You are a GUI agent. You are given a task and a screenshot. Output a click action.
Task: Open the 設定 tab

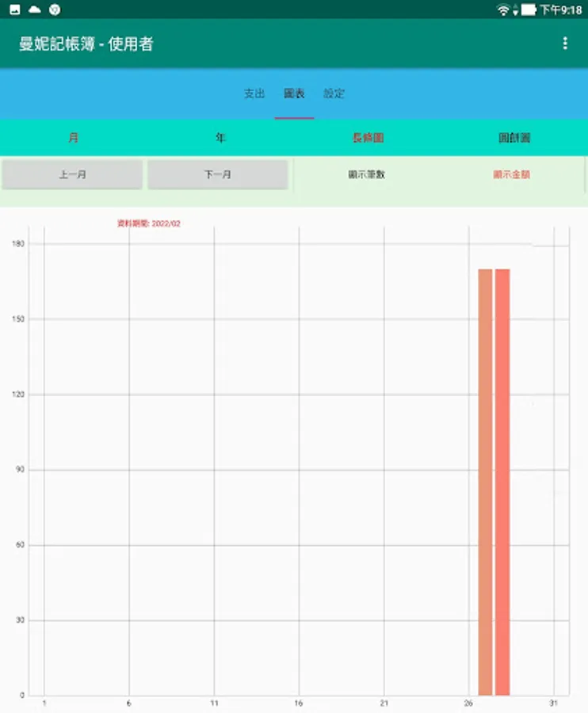click(x=334, y=93)
